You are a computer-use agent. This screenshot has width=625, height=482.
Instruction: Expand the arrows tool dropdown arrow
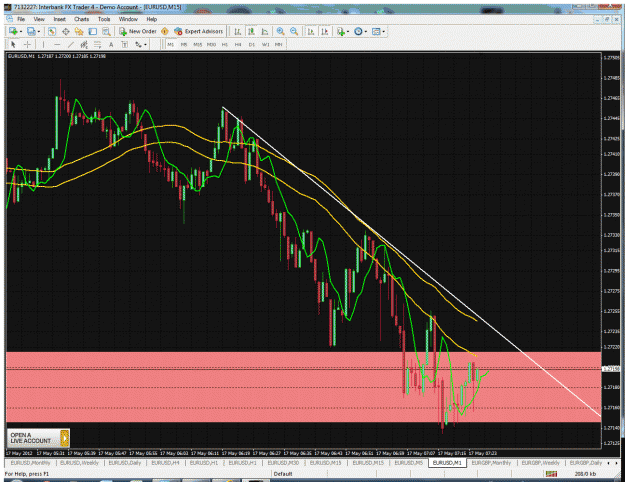[x=145, y=45]
